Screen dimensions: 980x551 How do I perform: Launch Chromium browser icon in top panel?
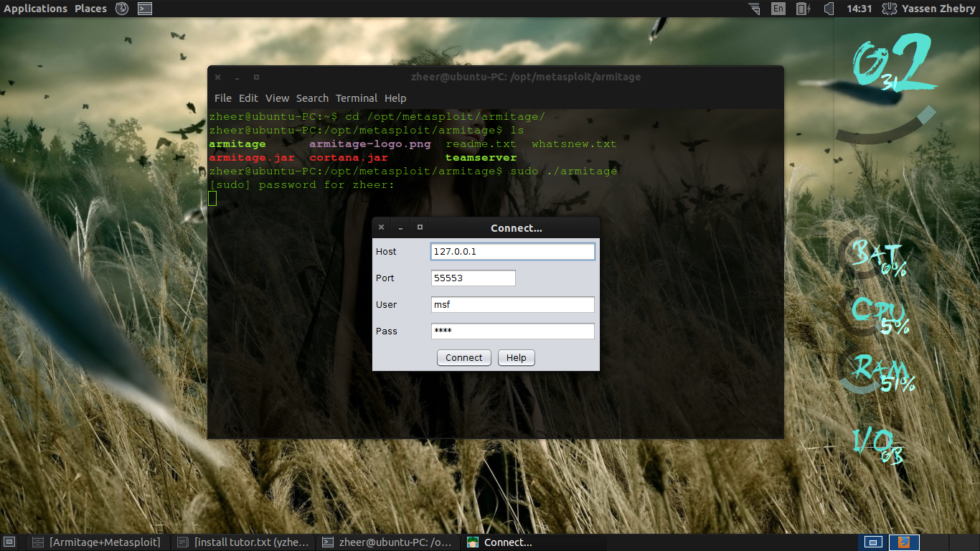point(122,9)
